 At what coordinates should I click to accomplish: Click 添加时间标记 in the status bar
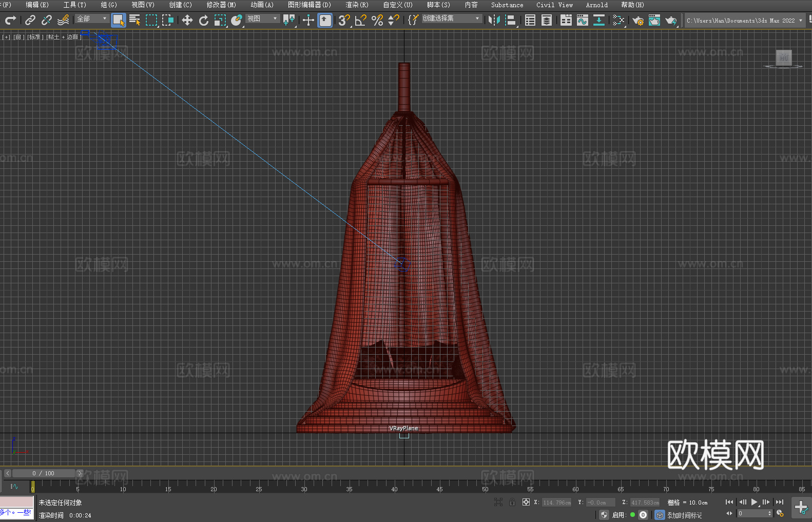click(x=684, y=515)
